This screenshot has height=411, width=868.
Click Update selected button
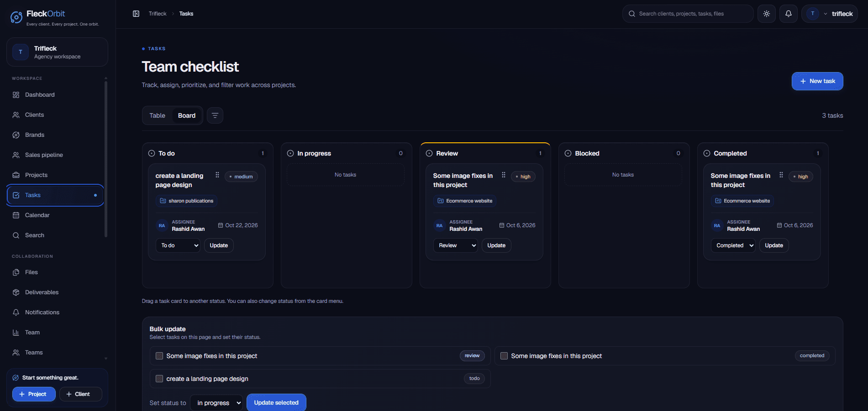coord(276,403)
